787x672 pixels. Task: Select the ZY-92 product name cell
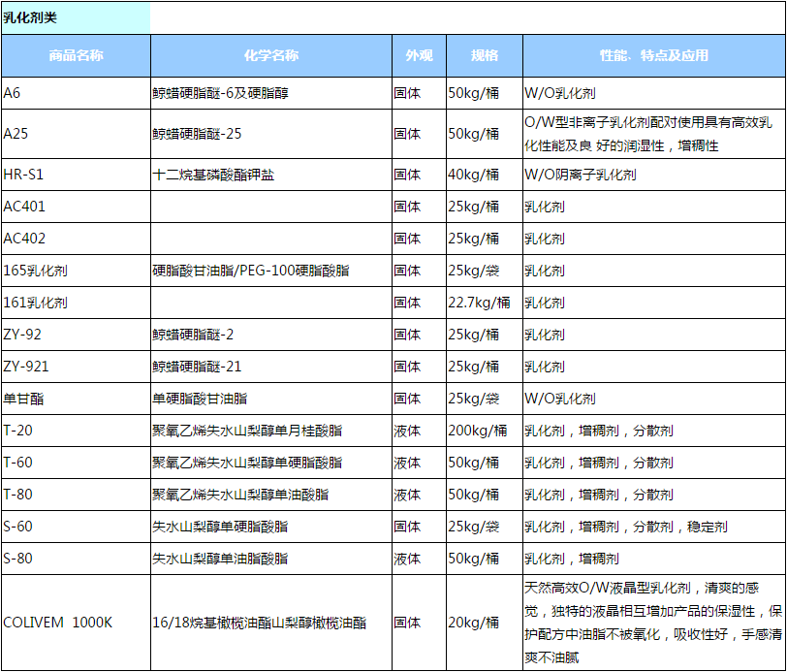(76, 335)
